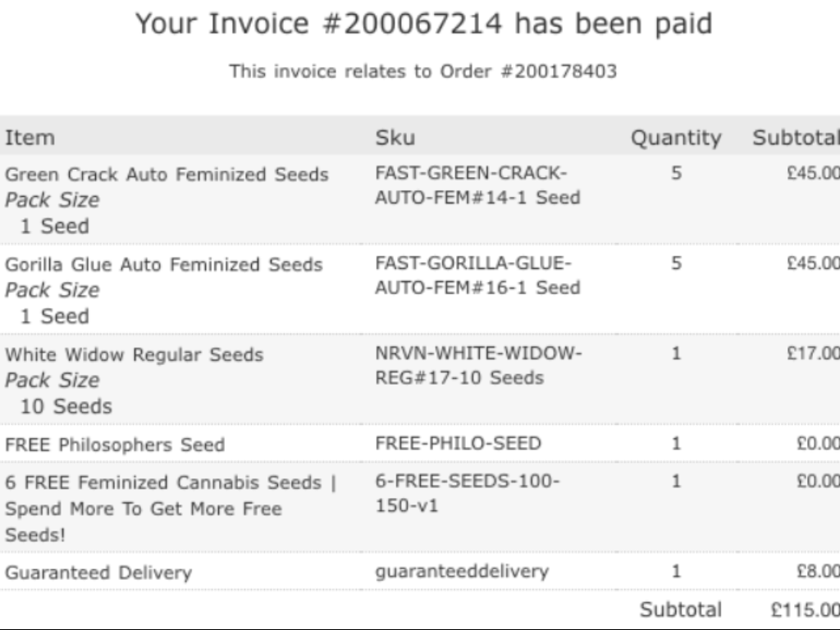
Task: Click the £115.00 subtotal amount
Action: click(806, 609)
